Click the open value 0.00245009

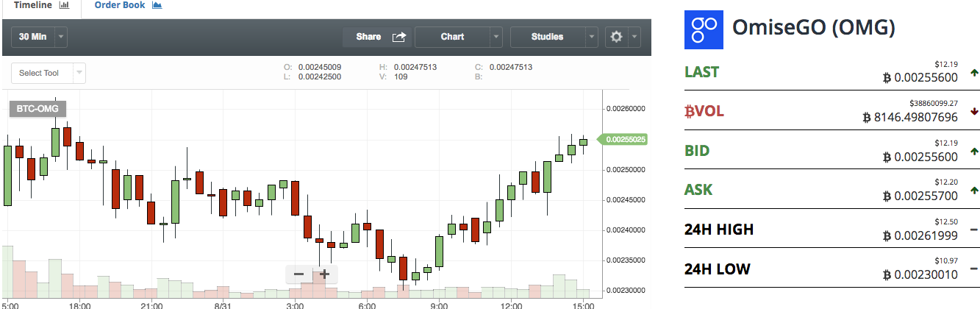[x=320, y=67]
